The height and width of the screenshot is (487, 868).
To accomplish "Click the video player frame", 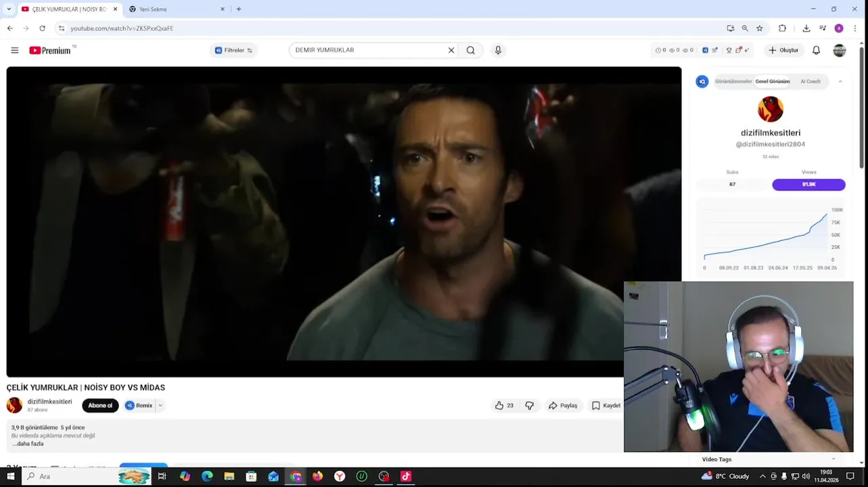I will pyautogui.click(x=344, y=221).
